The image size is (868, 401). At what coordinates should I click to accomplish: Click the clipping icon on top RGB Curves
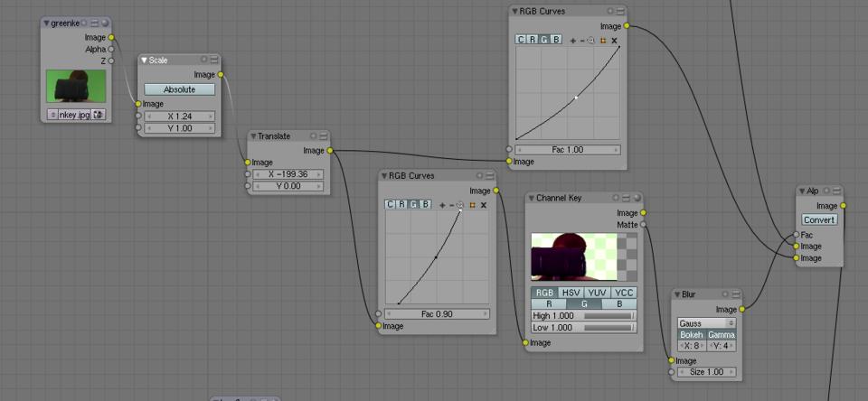603,40
